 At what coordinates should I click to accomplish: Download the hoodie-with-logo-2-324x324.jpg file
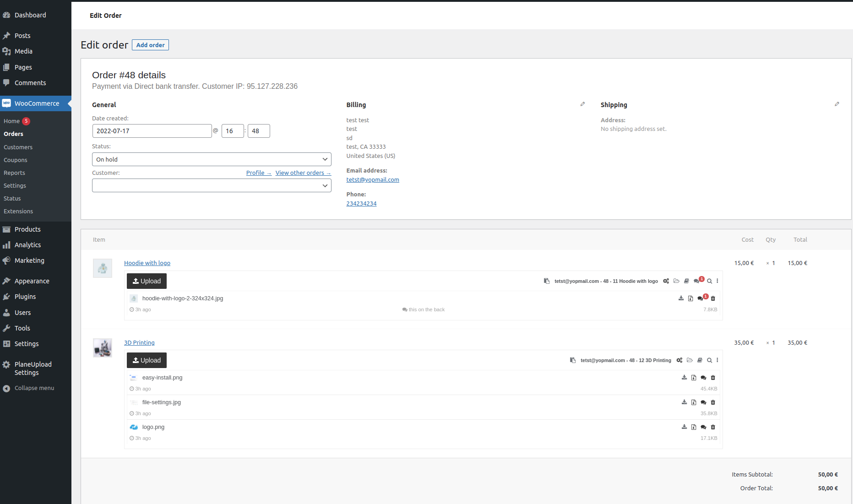681,298
